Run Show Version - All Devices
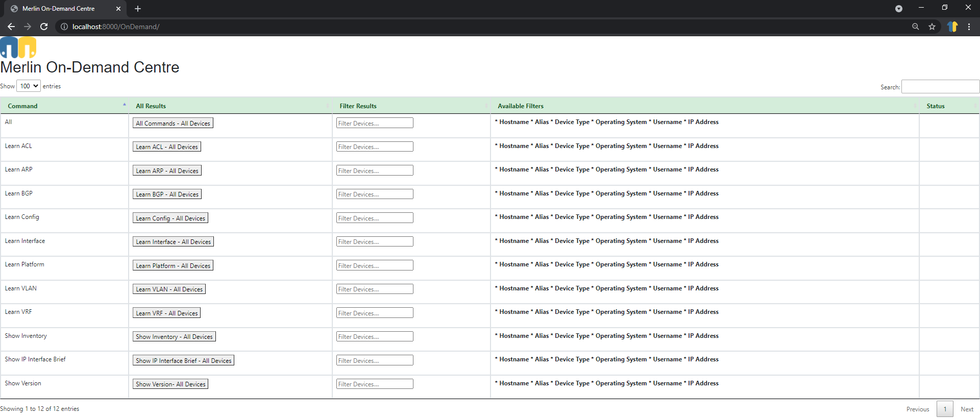 coord(170,384)
